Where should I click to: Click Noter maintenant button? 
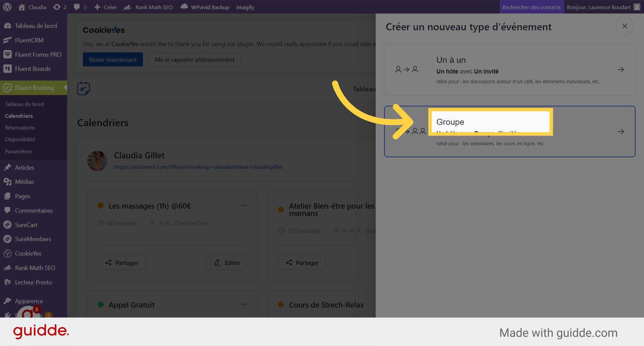pos(113,59)
